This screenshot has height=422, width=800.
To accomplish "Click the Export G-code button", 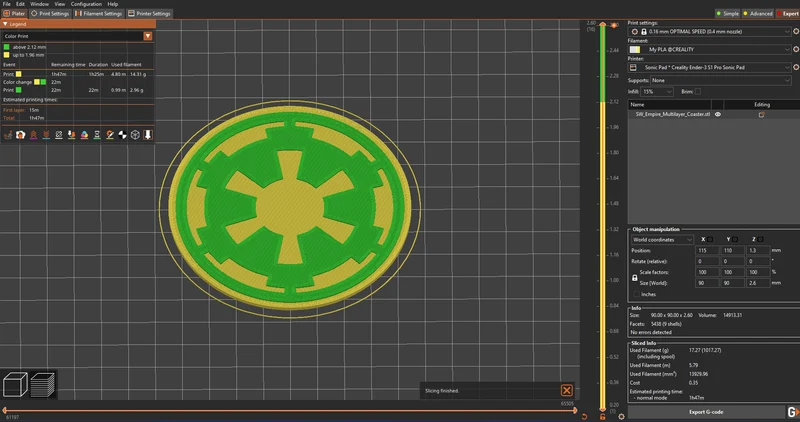I will 706,412.
